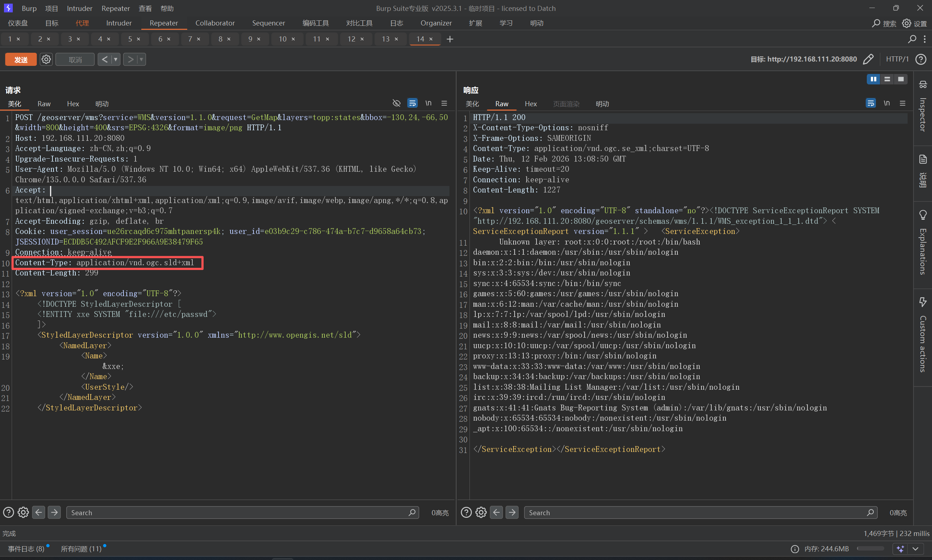Click the Burp AI sparkle icon
This screenshot has width=932, height=560.
pos(900,549)
